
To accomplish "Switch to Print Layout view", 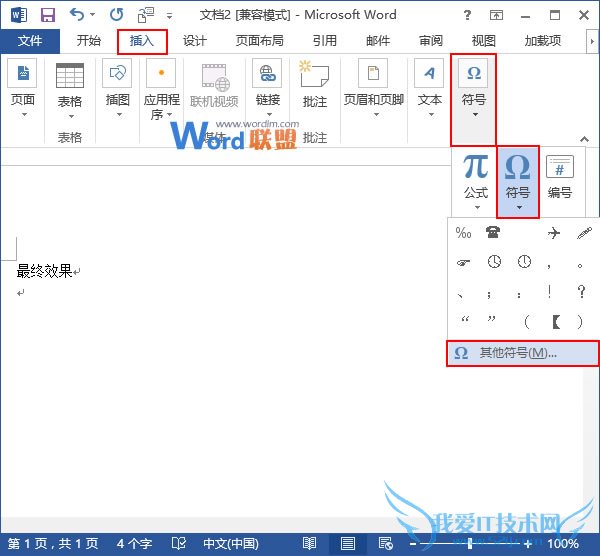I will point(347,543).
